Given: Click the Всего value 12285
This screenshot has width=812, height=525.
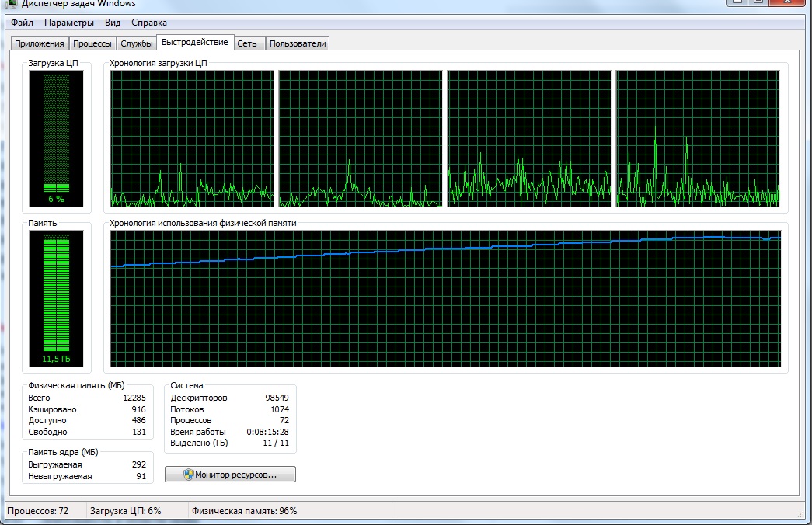Looking at the screenshot, I should point(134,398).
